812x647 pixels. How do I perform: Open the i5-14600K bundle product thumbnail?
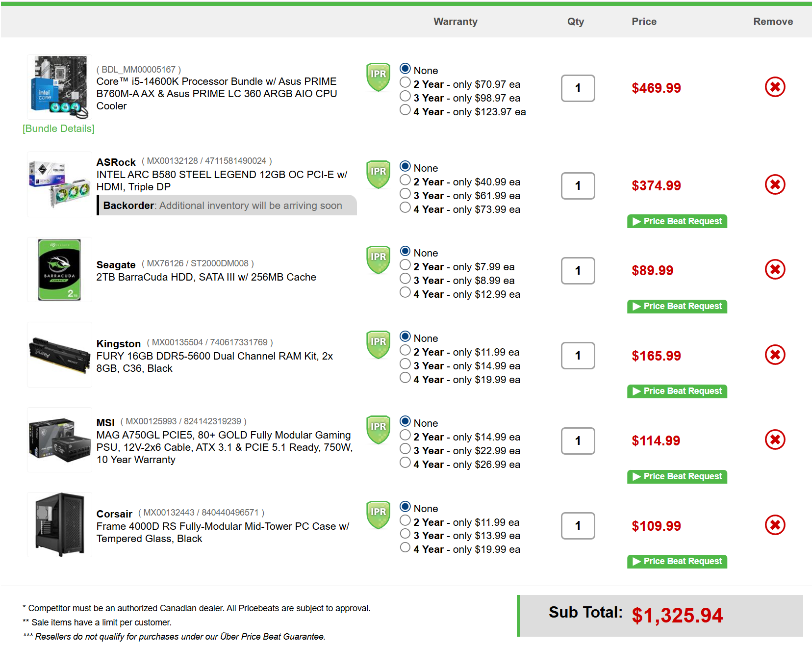(59, 87)
